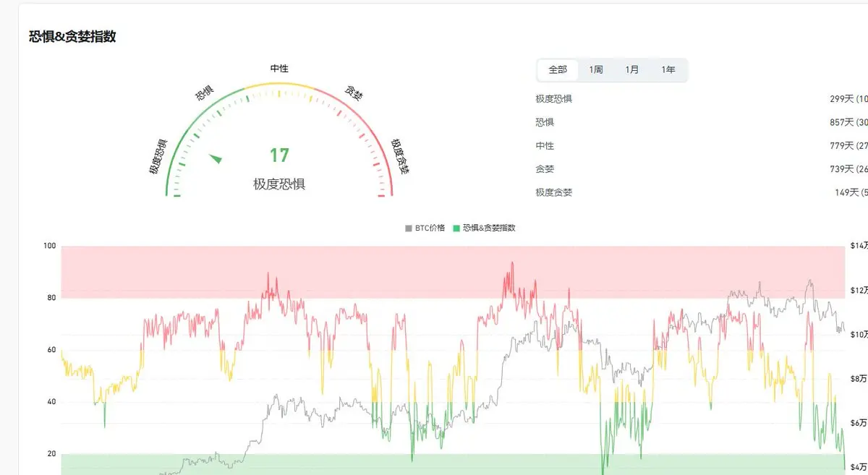Viewport: 868px width, 475px height.
Task: Click the $12万 price axis label
Action: tap(859, 291)
